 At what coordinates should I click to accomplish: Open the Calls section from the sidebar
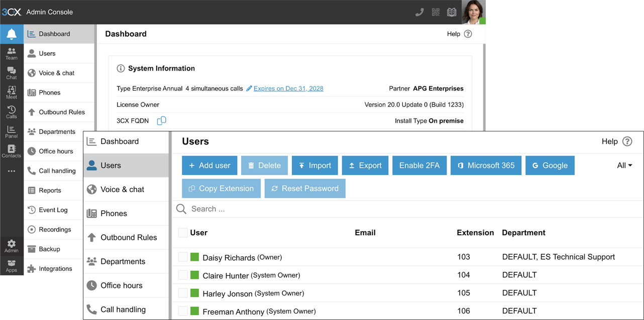(11, 112)
